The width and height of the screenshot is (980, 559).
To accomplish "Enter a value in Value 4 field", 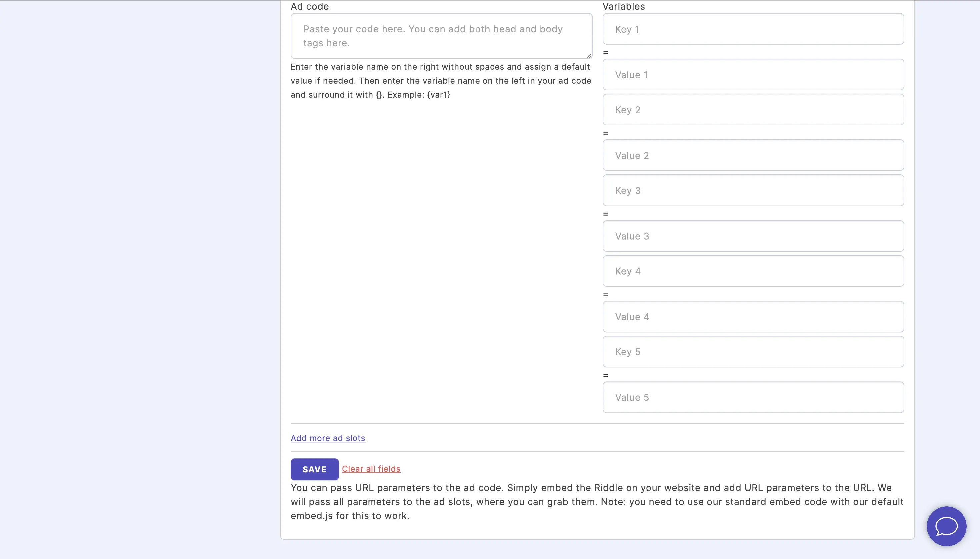I will tap(753, 317).
